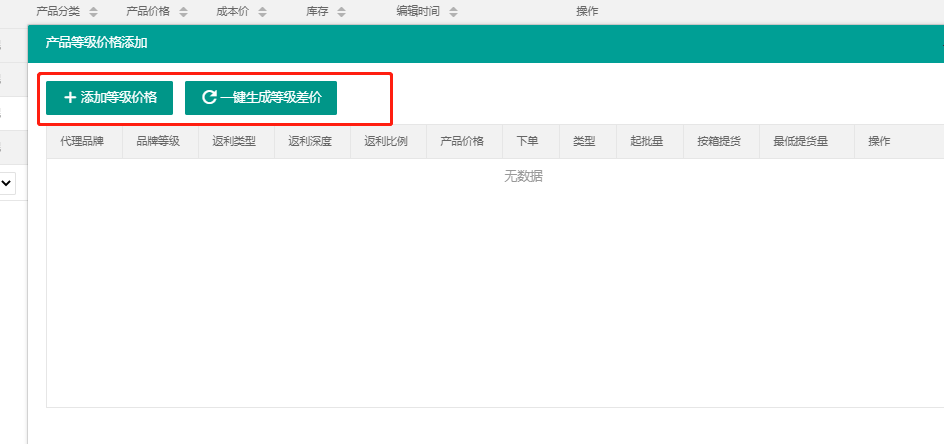Image resolution: width=944 pixels, height=444 pixels.
Task: Click the 返利深度 column header
Action: pos(310,142)
